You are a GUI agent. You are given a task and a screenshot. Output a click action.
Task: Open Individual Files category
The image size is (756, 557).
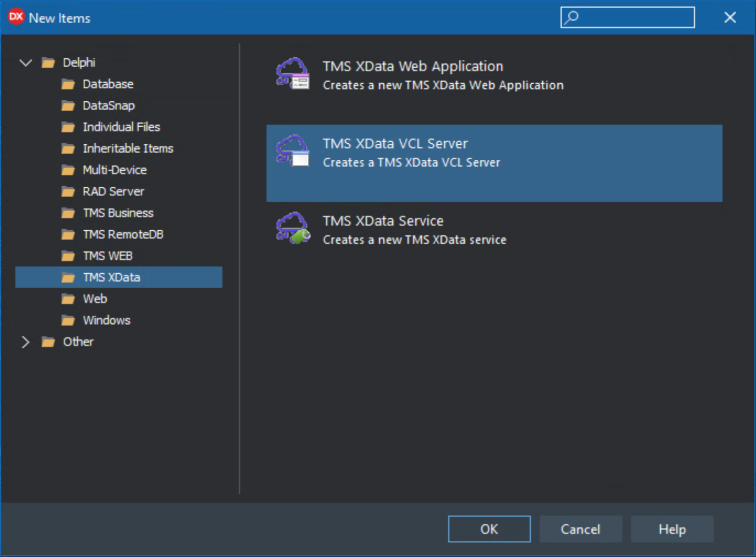(x=121, y=127)
